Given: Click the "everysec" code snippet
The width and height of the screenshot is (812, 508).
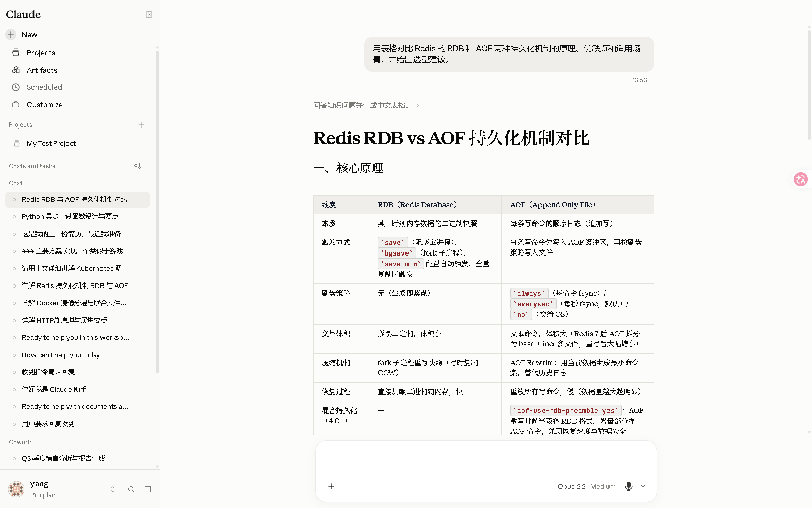Looking at the screenshot, I should click(x=533, y=304).
